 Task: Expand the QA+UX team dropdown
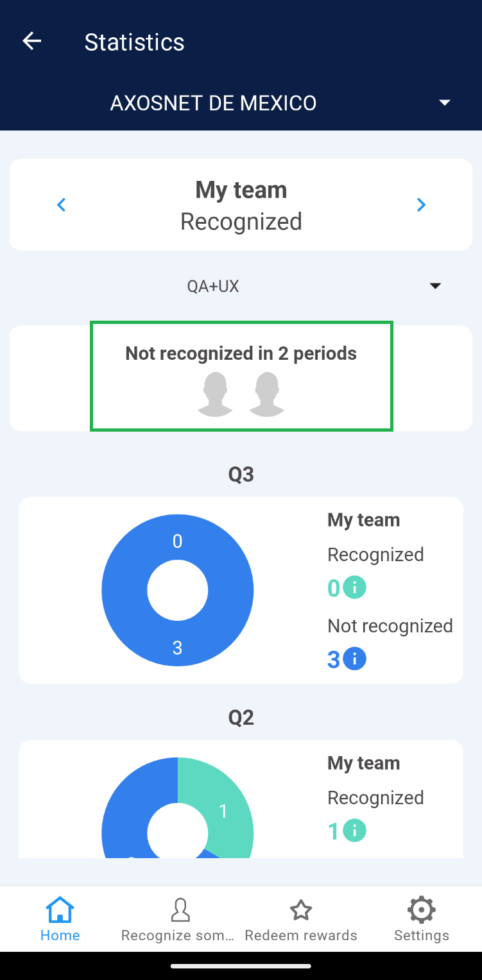pos(435,286)
